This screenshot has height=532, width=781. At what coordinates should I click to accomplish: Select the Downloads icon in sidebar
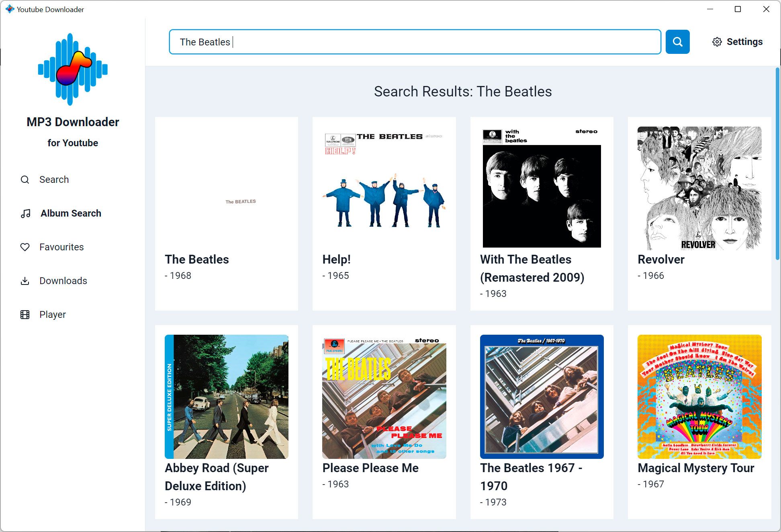[25, 280]
